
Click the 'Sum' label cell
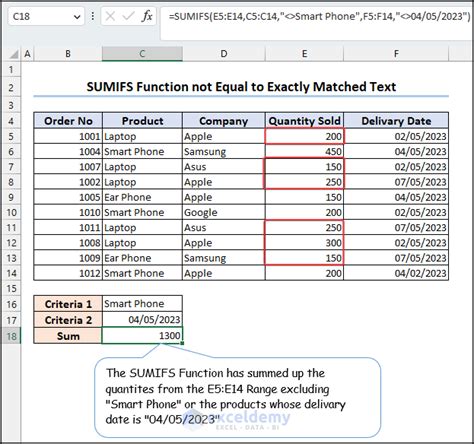(68, 336)
